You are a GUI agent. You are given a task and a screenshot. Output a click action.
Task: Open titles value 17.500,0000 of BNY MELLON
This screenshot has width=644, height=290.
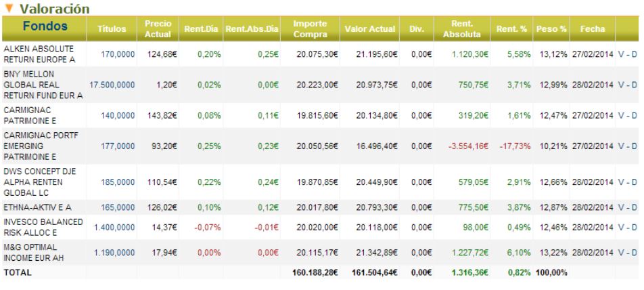tap(112, 85)
